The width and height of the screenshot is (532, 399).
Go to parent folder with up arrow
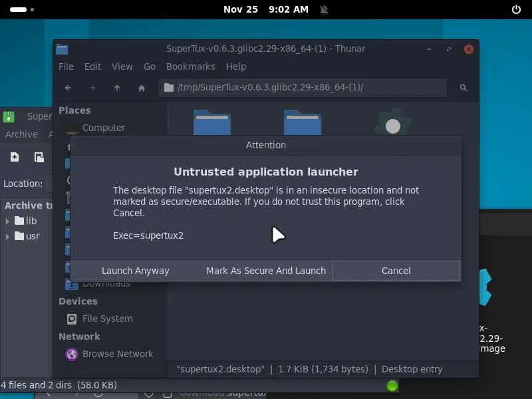(x=117, y=88)
